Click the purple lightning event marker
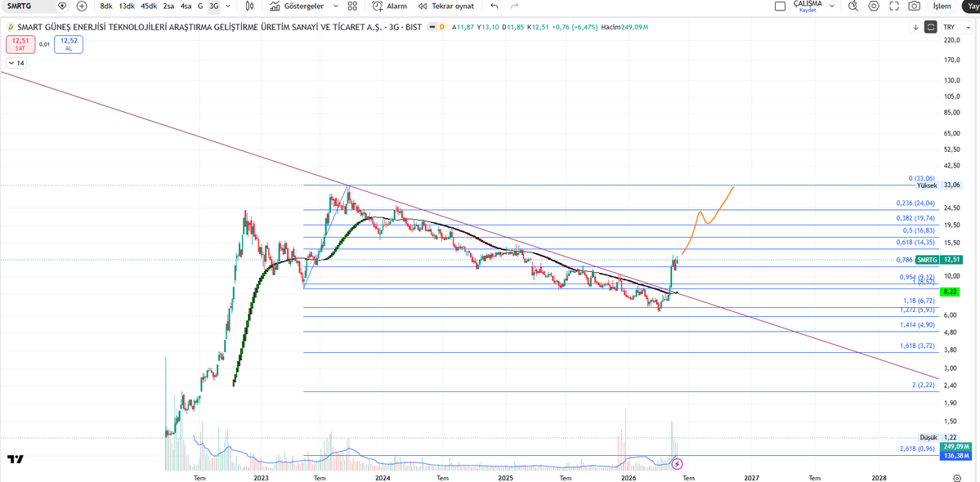980x482 pixels. coord(677,464)
